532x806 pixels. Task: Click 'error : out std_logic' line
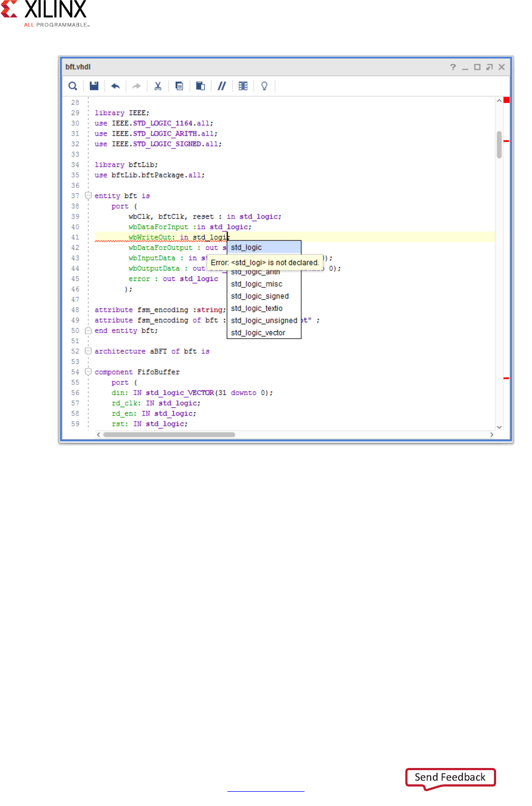tap(173, 279)
